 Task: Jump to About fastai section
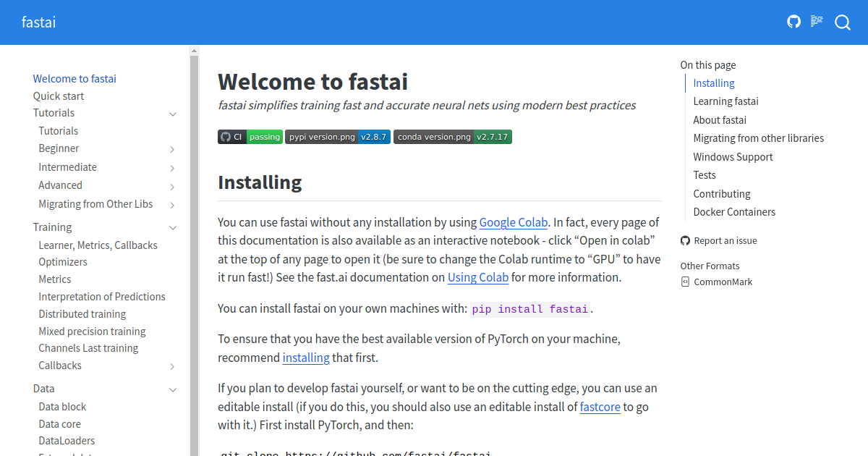(x=720, y=120)
